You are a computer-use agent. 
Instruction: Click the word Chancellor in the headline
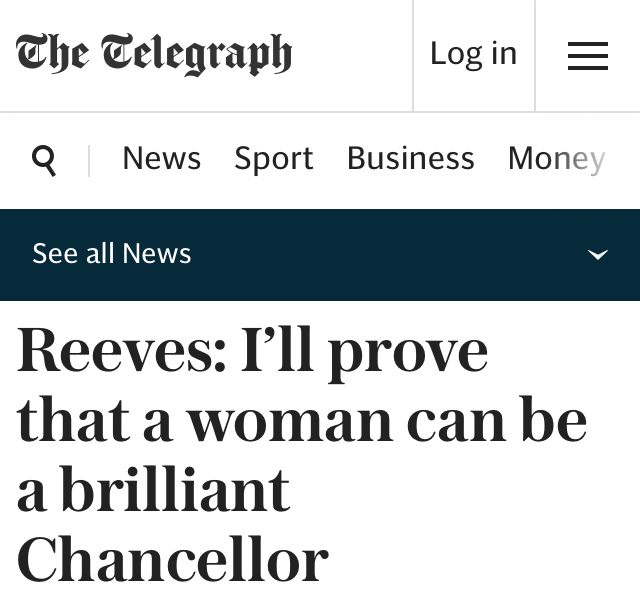point(172,561)
